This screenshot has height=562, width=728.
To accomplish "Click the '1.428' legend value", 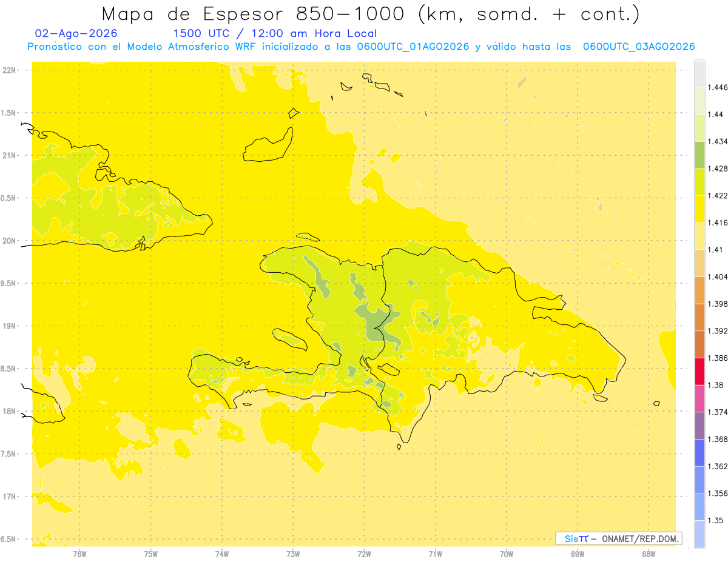I will pyautogui.click(x=718, y=169).
